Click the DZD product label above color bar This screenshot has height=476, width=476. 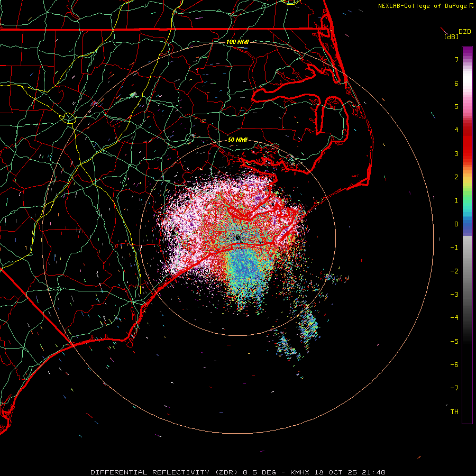click(465, 32)
